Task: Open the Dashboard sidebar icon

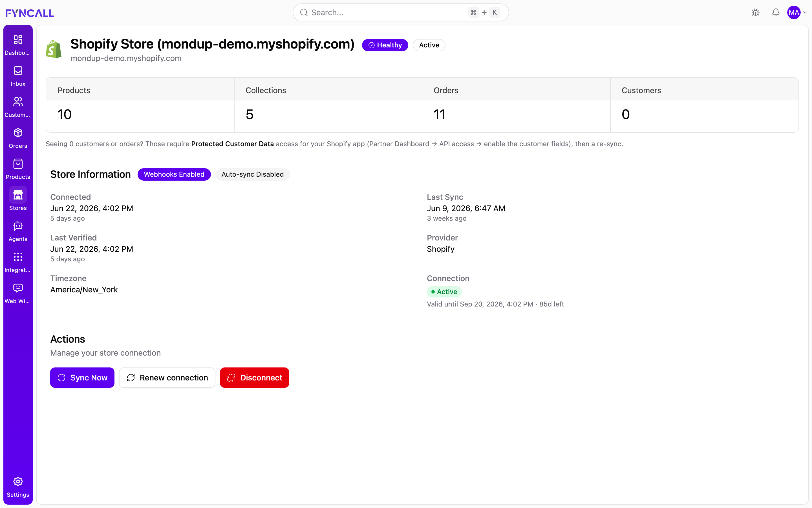Action: click(x=18, y=40)
